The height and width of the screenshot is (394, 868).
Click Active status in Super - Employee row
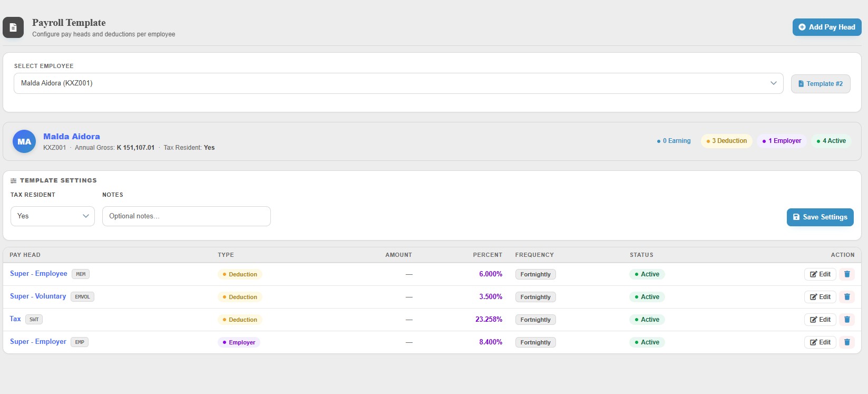(x=647, y=274)
